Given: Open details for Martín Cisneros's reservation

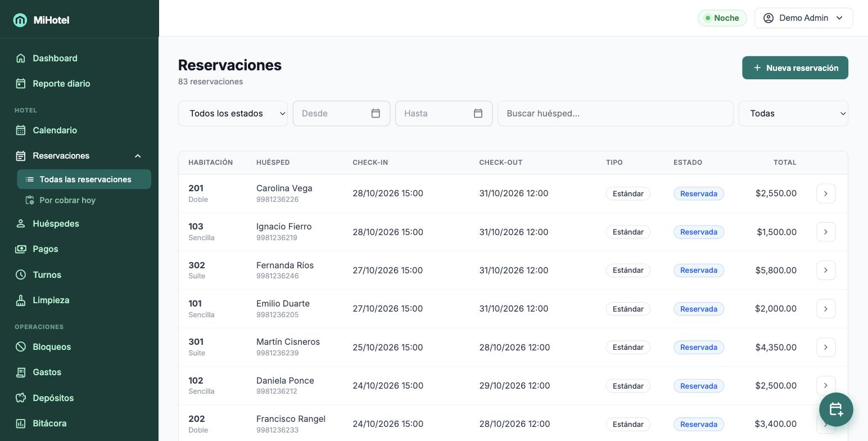Looking at the screenshot, I should coord(826,347).
